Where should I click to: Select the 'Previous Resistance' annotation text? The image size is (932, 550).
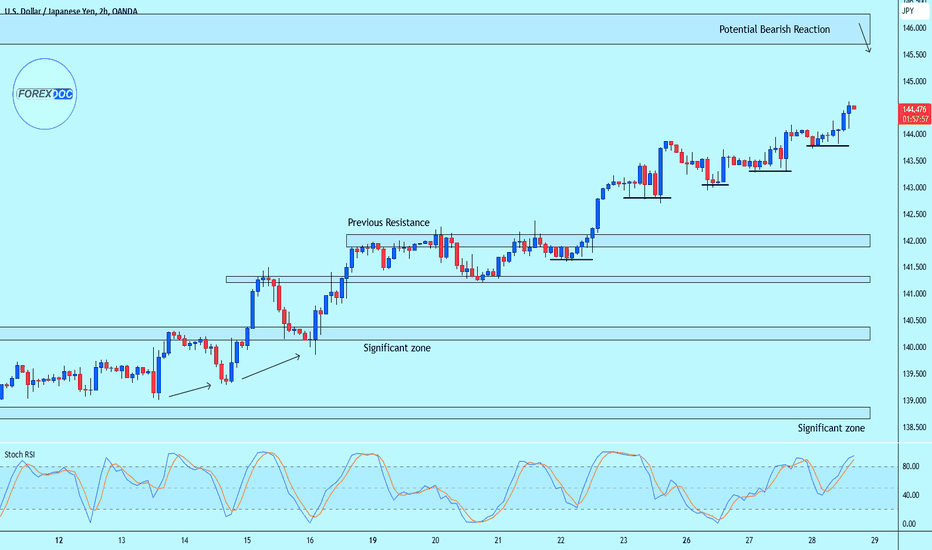coord(389,222)
